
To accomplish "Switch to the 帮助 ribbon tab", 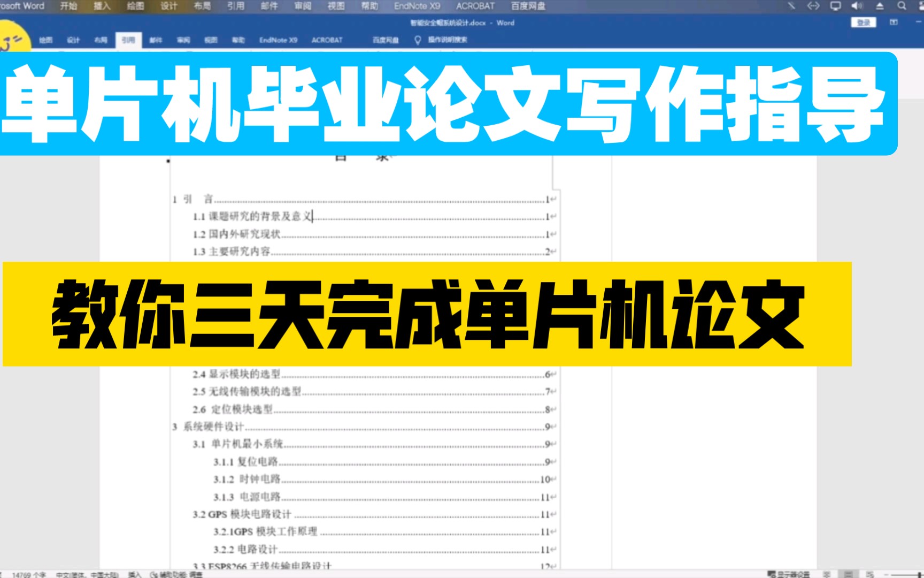I will [238, 40].
